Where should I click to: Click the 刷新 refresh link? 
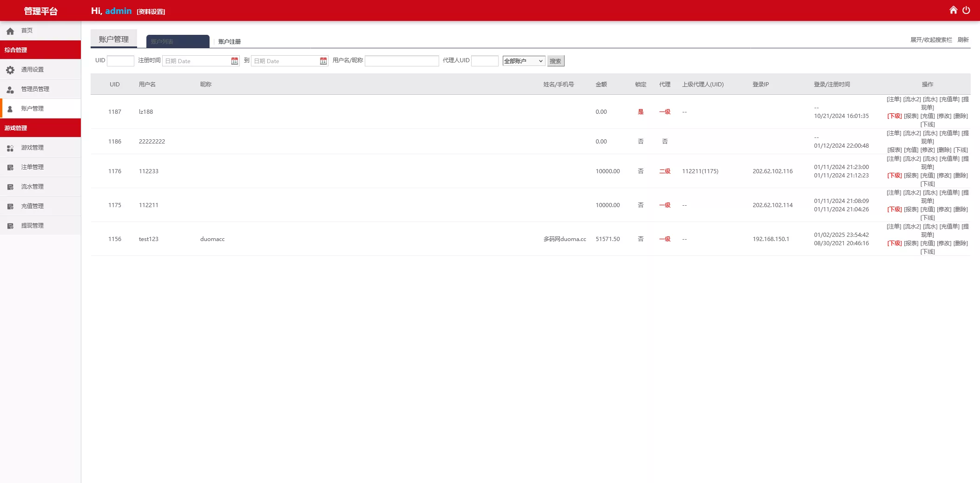(x=963, y=40)
